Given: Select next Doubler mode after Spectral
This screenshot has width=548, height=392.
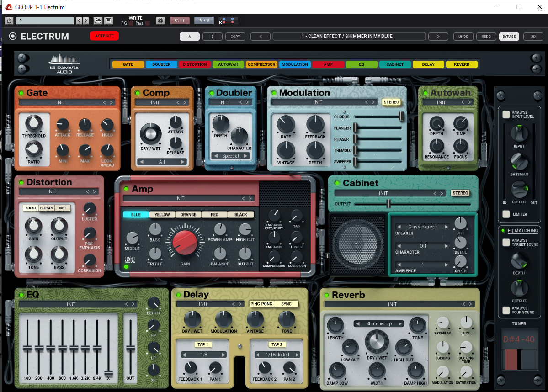Looking at the screenshot, I should [246, 156].
